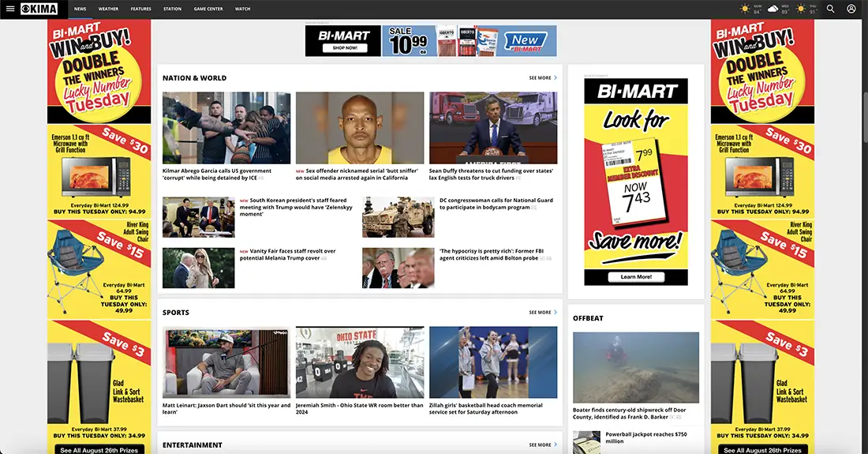Open the search magnifier icon

pyautogui.click(x=830, y=9)
